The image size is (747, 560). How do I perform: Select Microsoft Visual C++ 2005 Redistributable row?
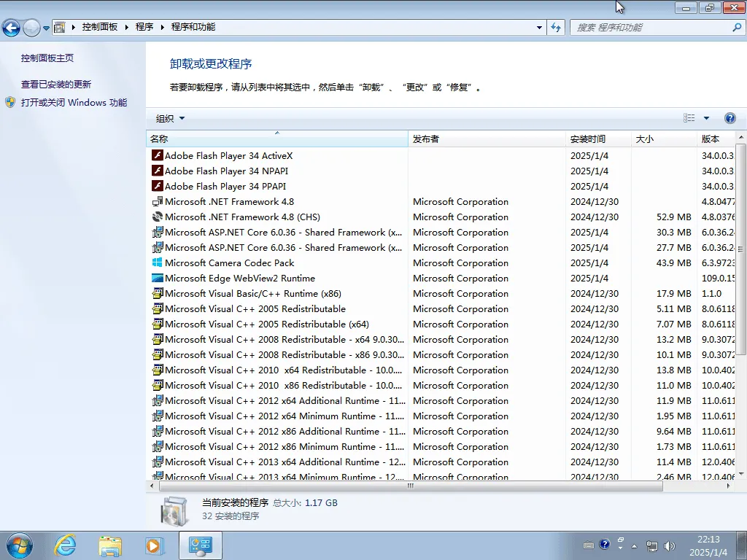(441, 308)
